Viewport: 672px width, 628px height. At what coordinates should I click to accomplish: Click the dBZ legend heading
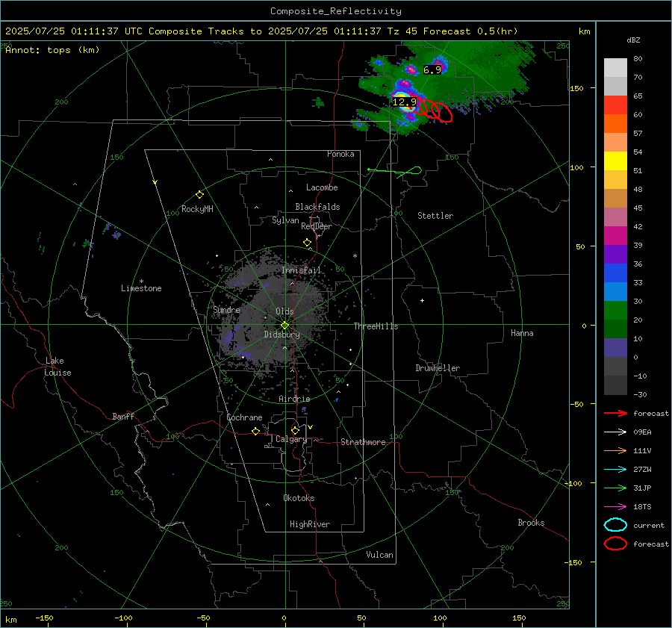point(633,40)
